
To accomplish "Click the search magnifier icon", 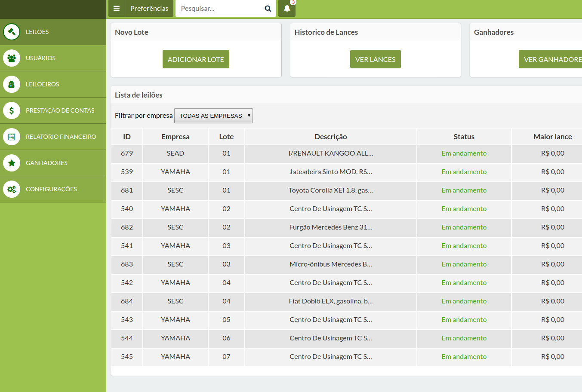I will tap(268, 9).
